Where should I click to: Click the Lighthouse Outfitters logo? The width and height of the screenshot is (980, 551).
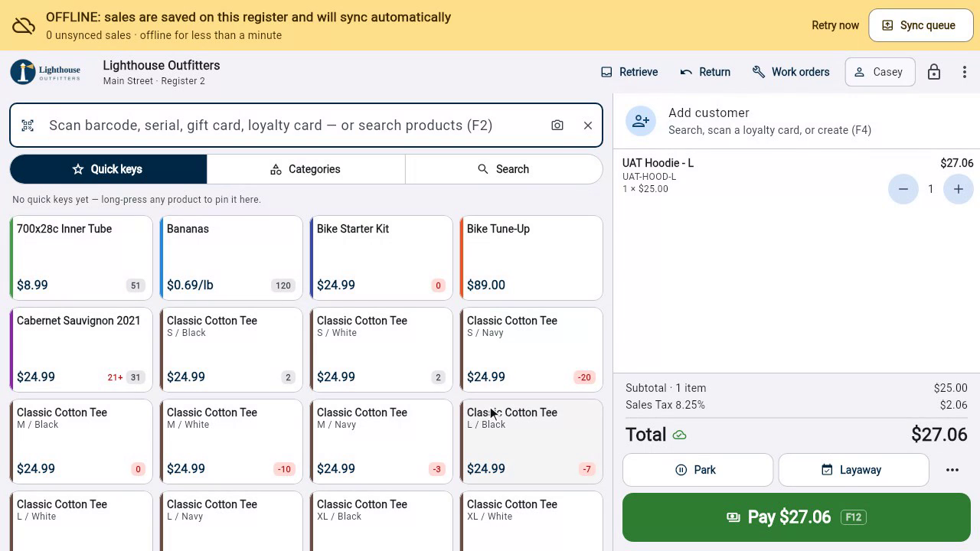[x=45, y=72]
